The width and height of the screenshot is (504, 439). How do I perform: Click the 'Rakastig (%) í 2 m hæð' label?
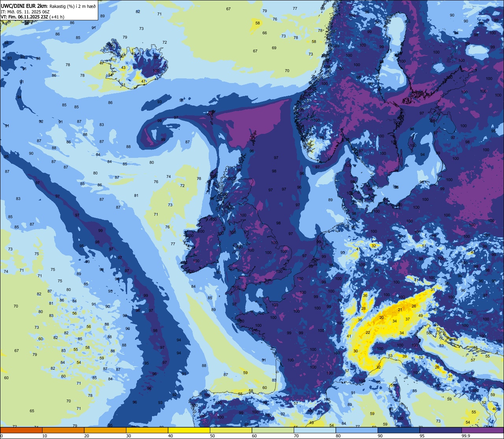(72, 6)
